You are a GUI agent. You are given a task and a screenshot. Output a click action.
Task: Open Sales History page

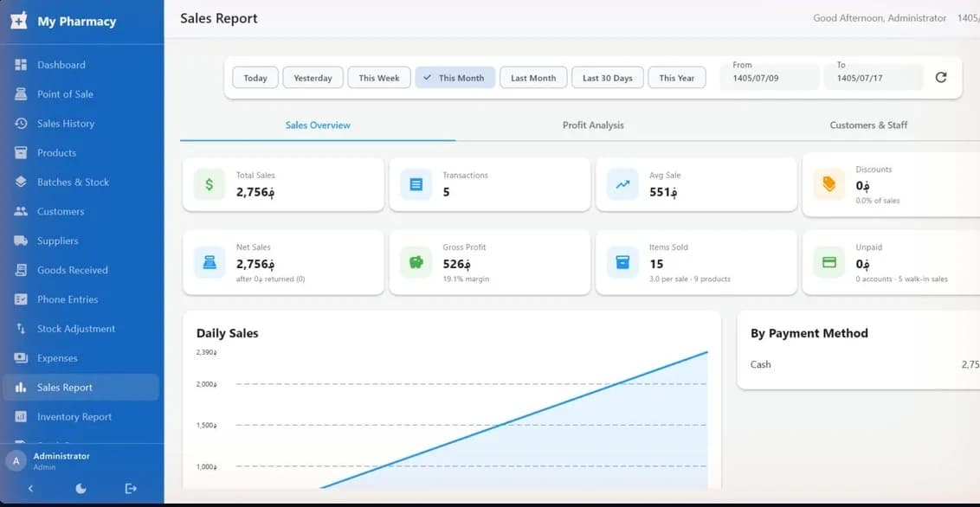tap(81, 124)
